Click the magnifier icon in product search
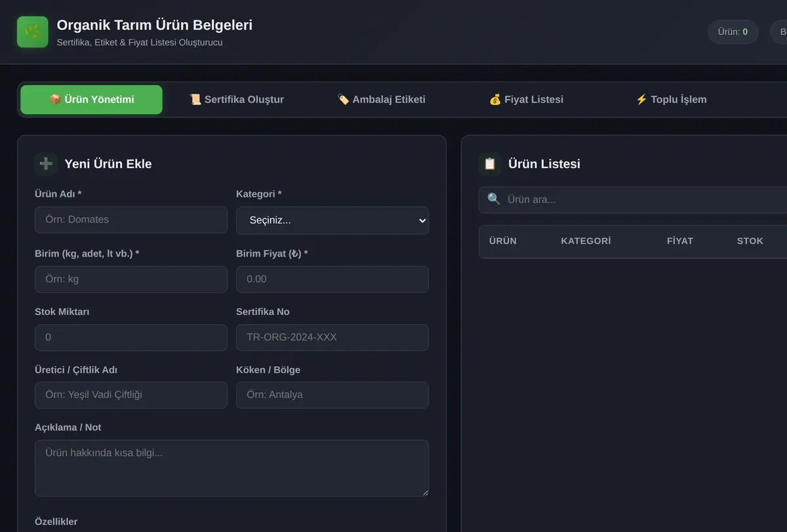Image resolution: width=787 pixels, height=532 pixels. pyautogui.click(x=494, y=199)
